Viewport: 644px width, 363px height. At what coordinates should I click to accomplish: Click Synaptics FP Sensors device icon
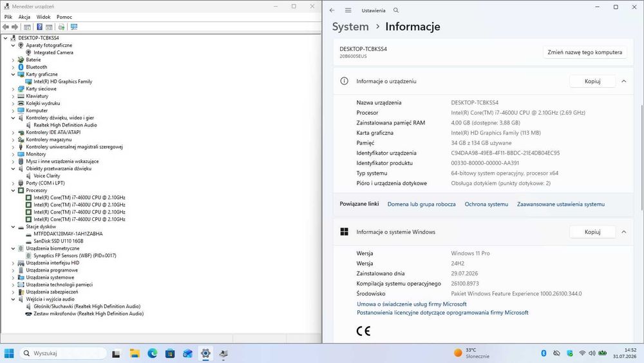coord(28,256)
